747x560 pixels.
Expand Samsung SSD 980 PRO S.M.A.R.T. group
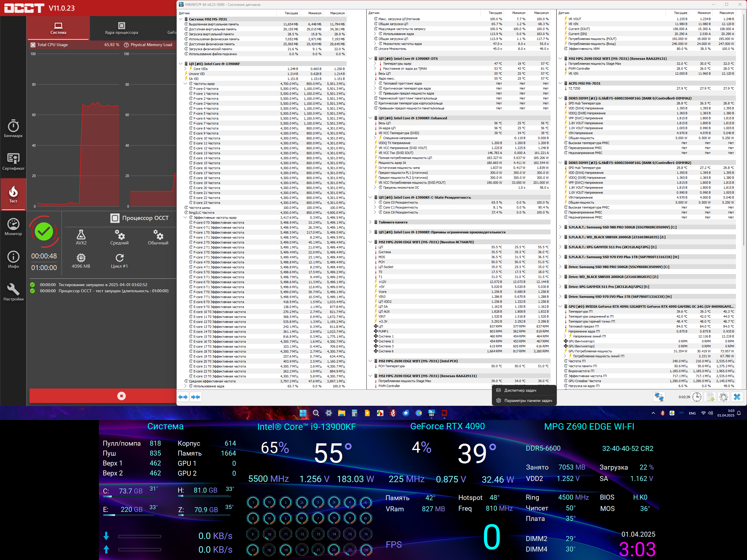[x=560, y=227]
